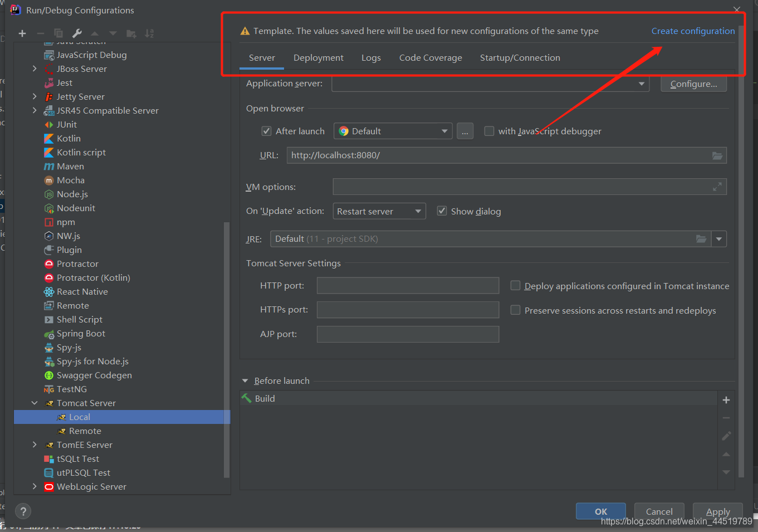Click the Remove Configuration minus icon
The image size is (758, 532).
pyautogui.click(x=40, y=33)
